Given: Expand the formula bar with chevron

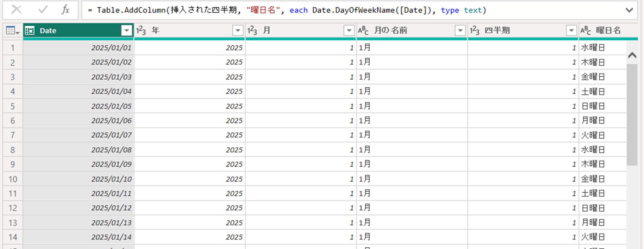Looking at the screenshot, I should click(x=629, y=10).
